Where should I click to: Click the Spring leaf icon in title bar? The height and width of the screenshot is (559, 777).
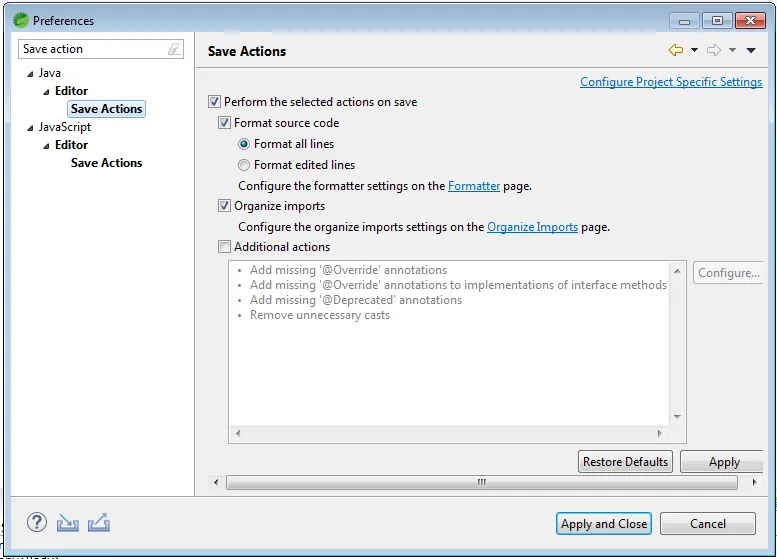pyautogui.click(x=20, y=20)
